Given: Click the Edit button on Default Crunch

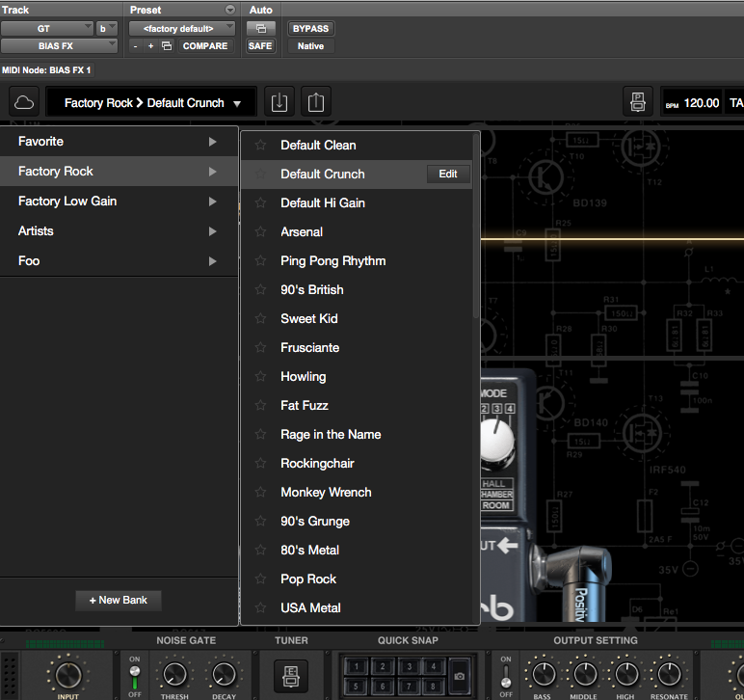Looking at the screenshot, I should (x=448, y=175).
